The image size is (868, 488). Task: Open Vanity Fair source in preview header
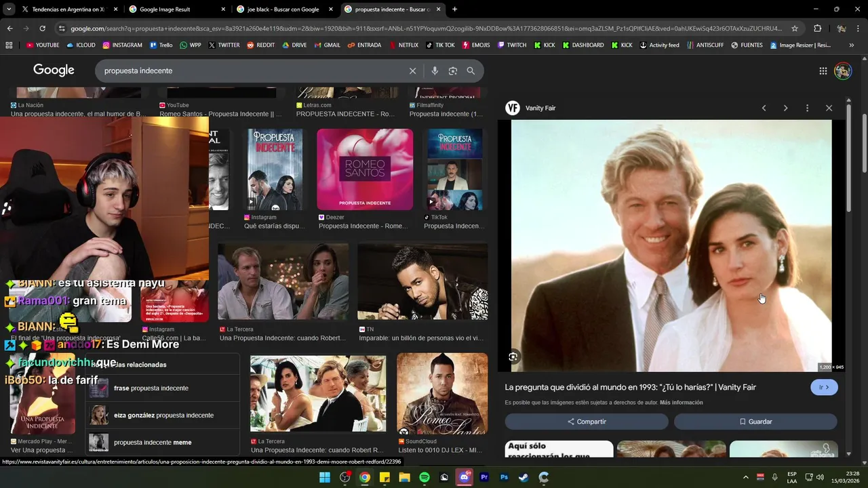click(531, 108)
